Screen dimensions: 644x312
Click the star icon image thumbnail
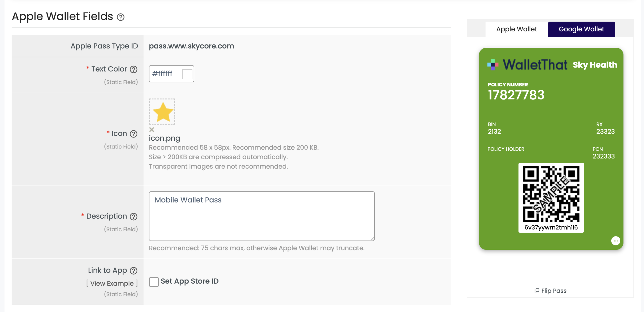(162, 112)
